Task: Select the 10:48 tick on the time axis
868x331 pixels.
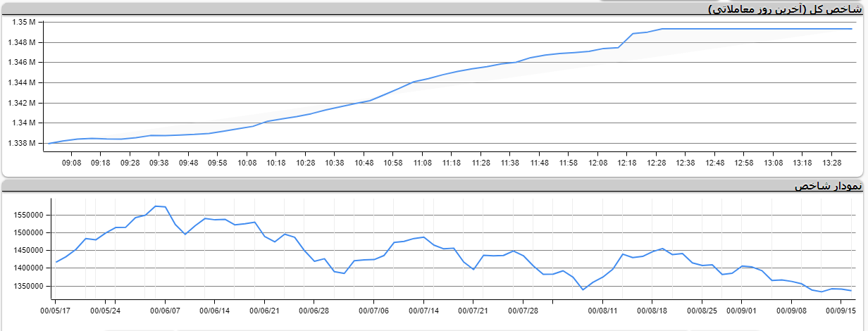Action: pos(364,163)
